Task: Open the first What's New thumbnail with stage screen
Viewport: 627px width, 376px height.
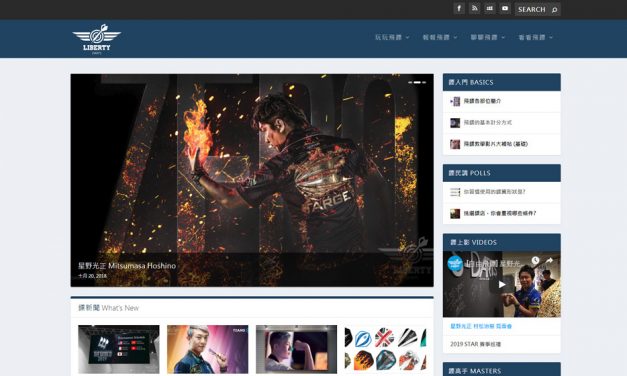Action: click(119, 349)
